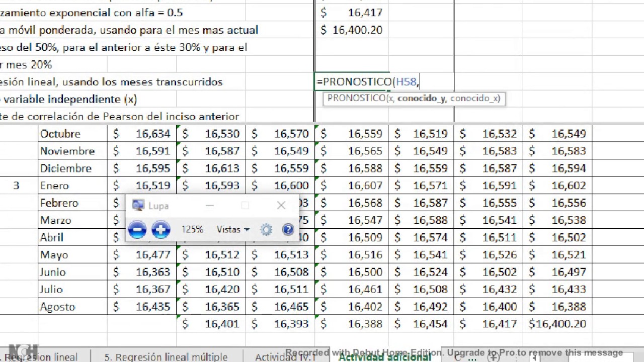Click the 'móvil ponderada' description row
This screenshot has width=644, height=362.
point(129,30)
